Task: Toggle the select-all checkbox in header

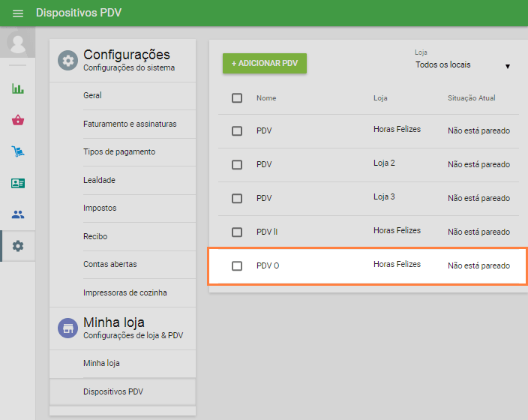Action: pyautogui.click(x=237, y=98)
